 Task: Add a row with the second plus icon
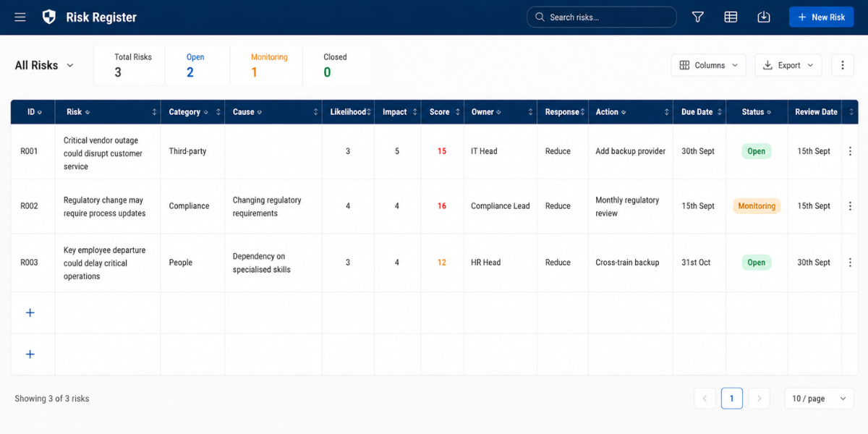(30, 354)
